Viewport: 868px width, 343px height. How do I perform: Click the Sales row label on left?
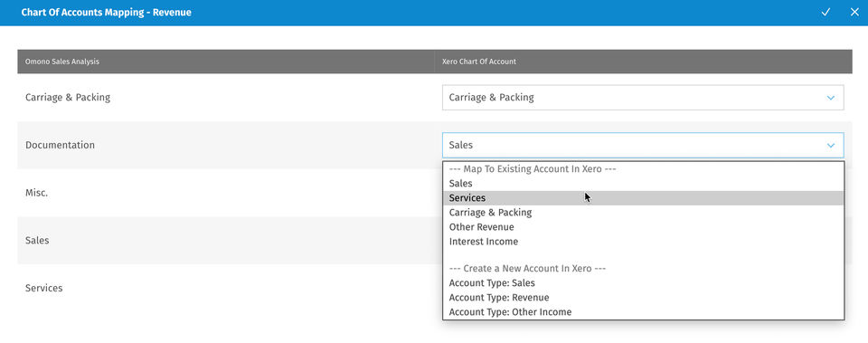click(x=37, y=241)
